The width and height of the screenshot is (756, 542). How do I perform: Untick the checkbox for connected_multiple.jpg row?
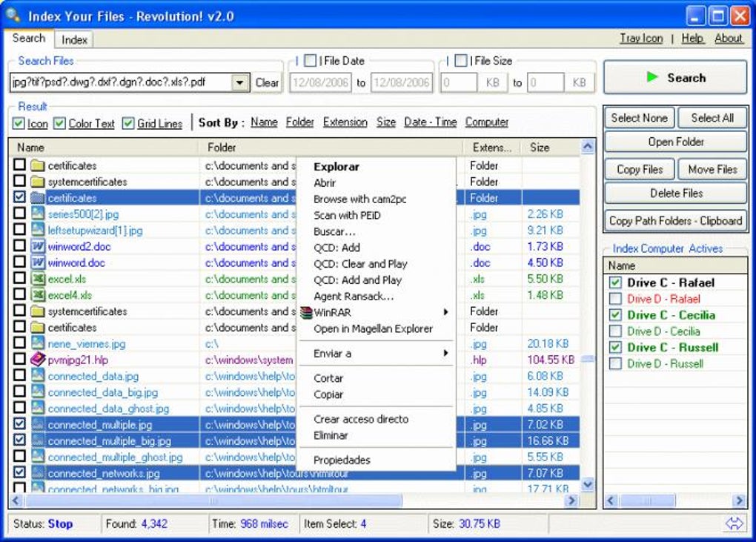point(19,425)
